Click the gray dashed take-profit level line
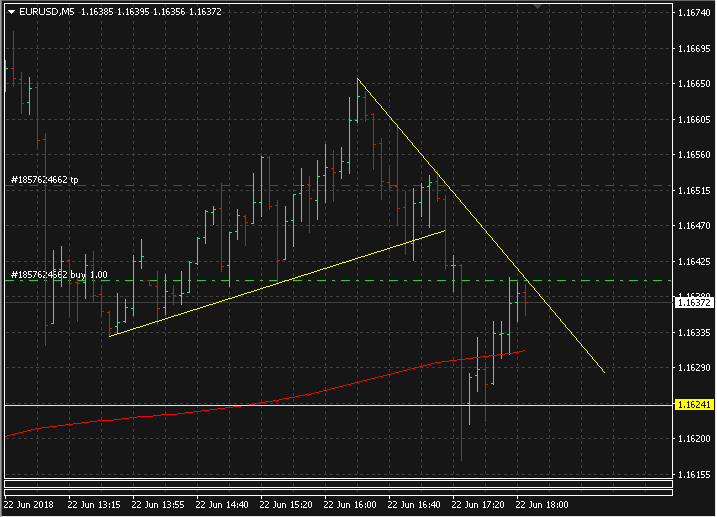Image resolution: width=717 pixels, height=517 pixels. pos(300,186)
